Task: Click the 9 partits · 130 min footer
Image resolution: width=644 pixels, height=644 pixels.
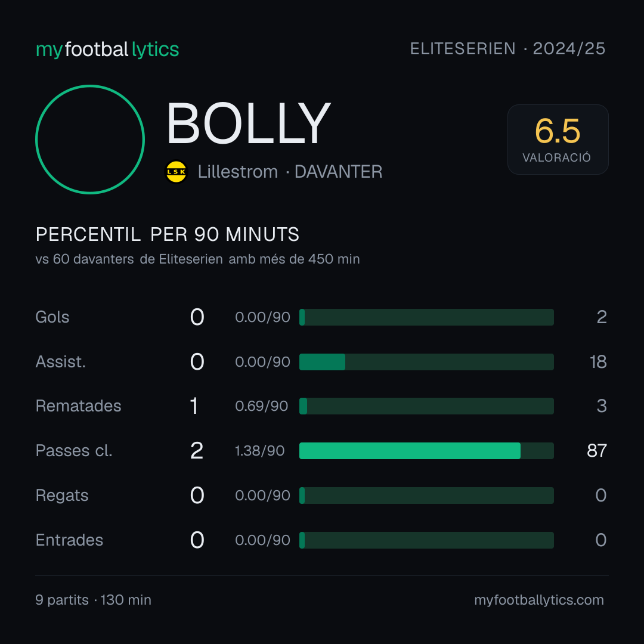Action: [93, 600]
